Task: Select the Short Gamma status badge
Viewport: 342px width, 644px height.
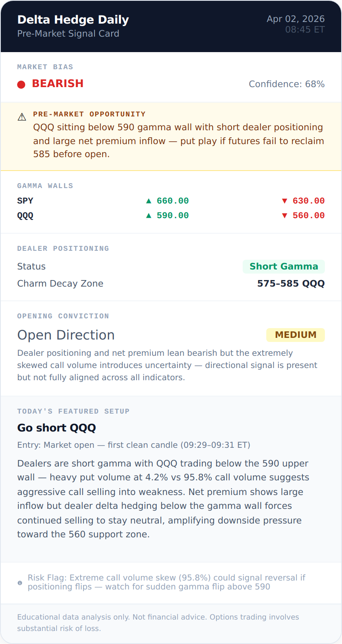Action: (x=284, y=267)
